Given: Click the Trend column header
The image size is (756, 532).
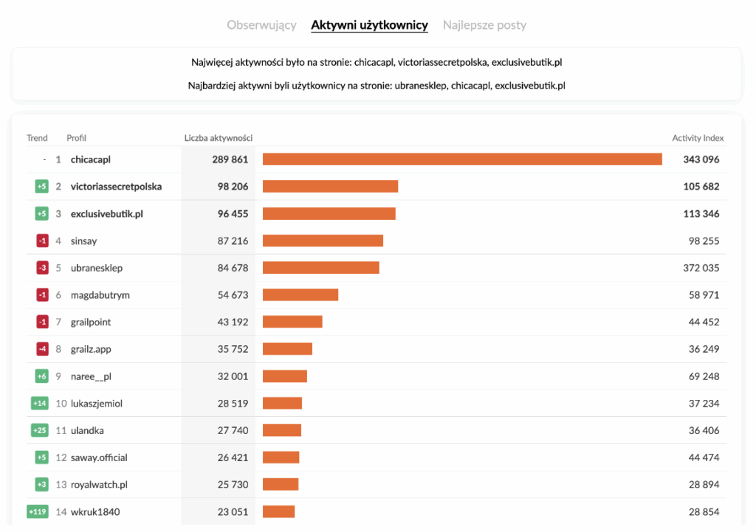Looking at the screenshot, I should (x=37, y=138).
